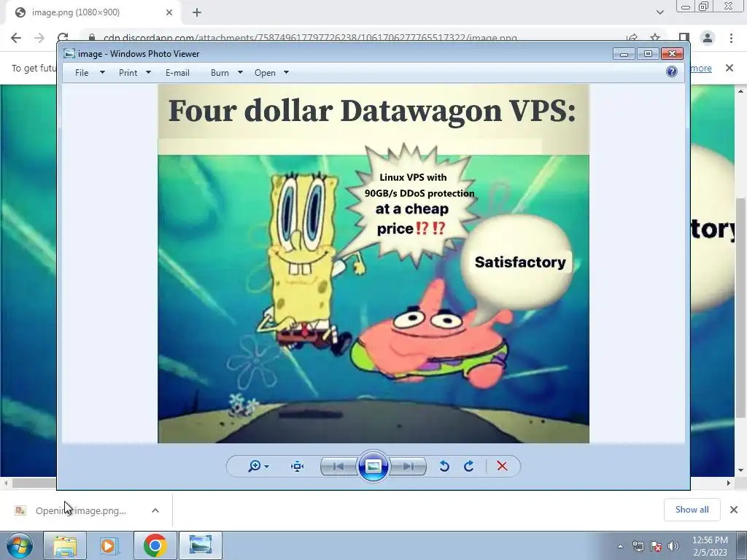This screenshot has height=560, width=747.
Task: Click the scroll right arrow in Chrome
Action: click(x=729, y=483)
